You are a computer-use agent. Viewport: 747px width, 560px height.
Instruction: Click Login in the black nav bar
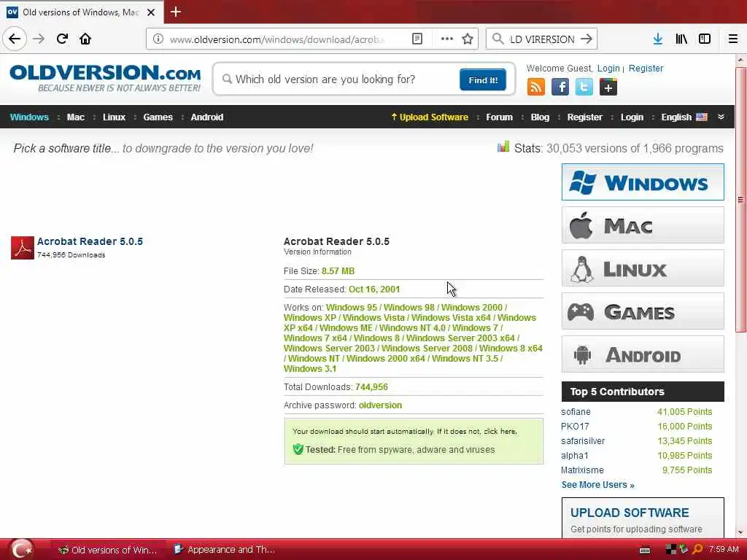coord(632,117)
